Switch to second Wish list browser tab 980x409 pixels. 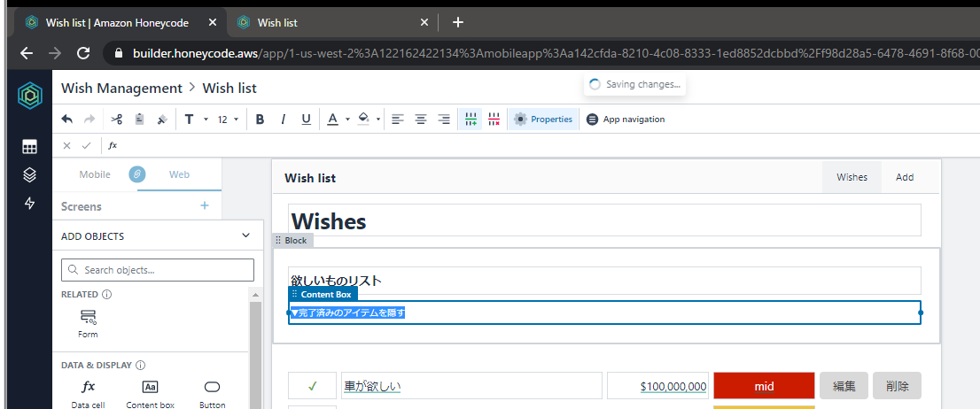330,22
